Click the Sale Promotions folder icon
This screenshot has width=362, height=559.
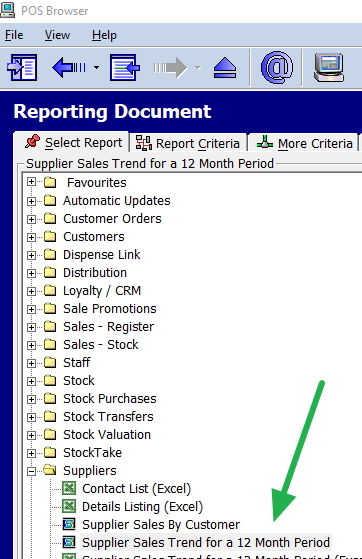tap(50, 308)
